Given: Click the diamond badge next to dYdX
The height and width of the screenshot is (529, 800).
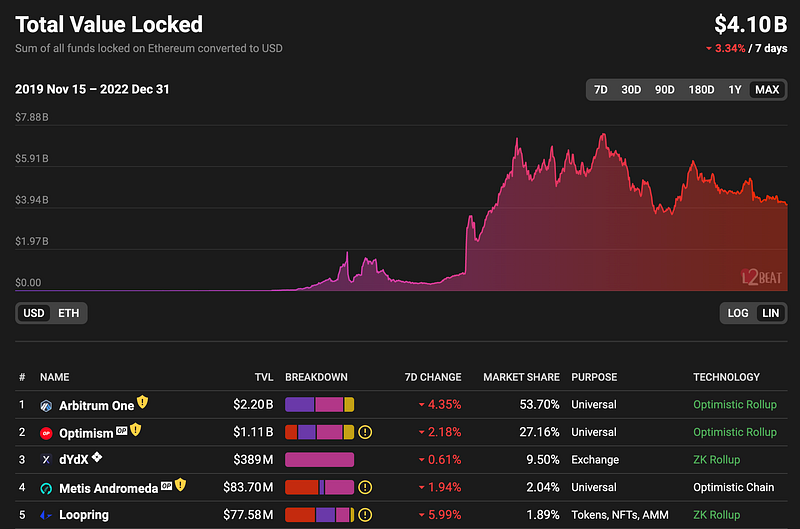Looking at the screenshot, I should tap(97, 457).
